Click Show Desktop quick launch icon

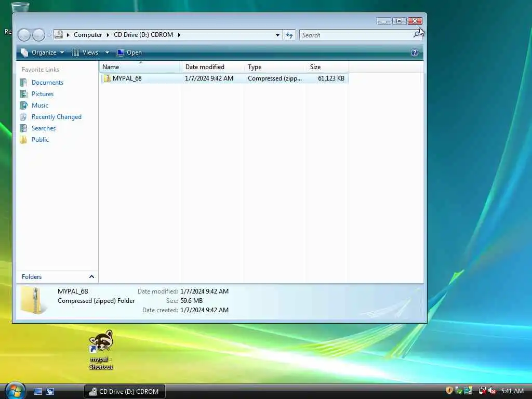click(37, 392)
